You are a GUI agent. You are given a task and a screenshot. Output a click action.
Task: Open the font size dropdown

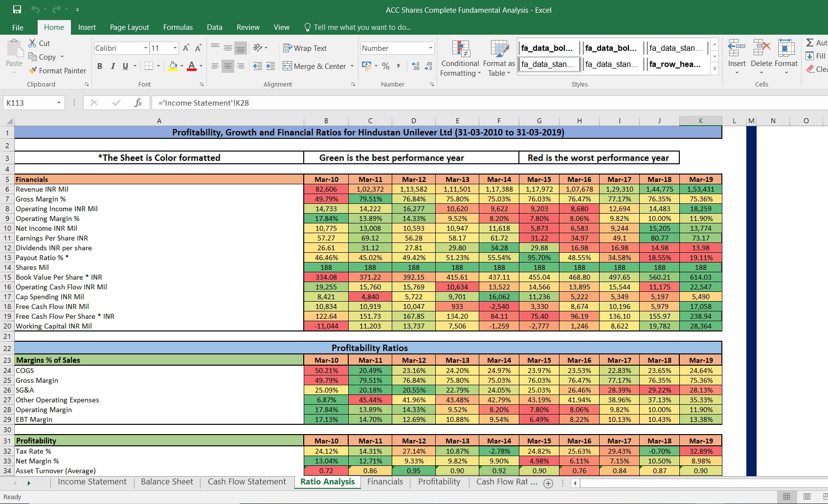pyautogui.click(x=175, y=48)
